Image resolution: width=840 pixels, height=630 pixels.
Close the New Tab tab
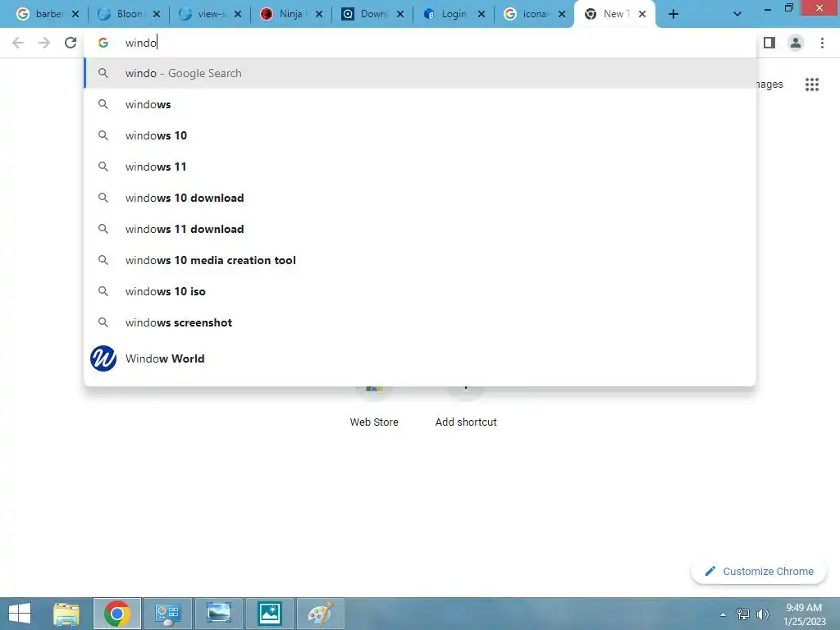(642, 15)
